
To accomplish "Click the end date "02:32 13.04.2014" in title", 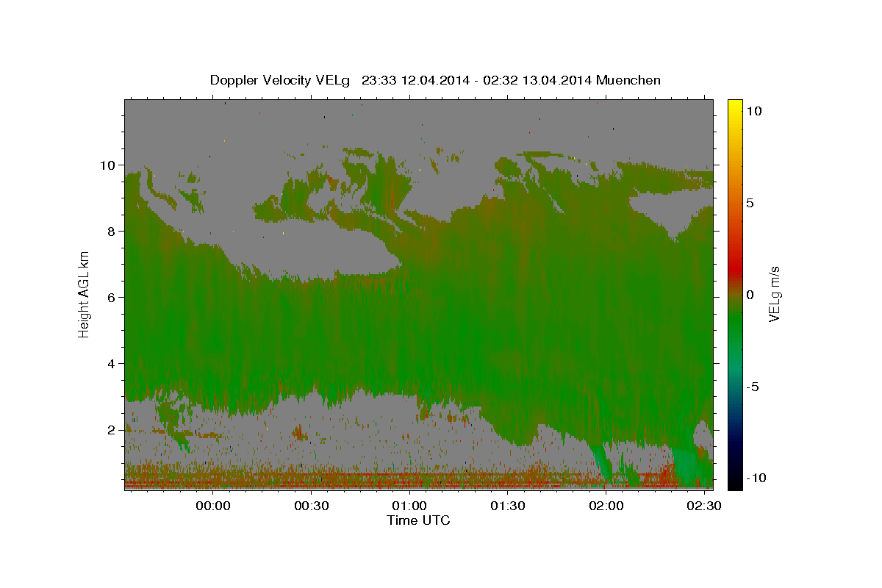I will (x=538, y=80).
